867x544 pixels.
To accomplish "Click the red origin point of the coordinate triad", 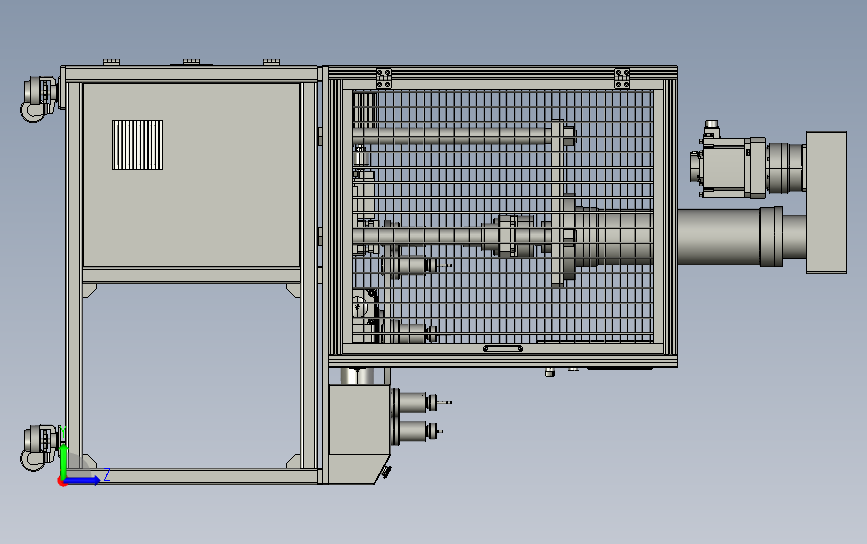I will coord(62,482).
